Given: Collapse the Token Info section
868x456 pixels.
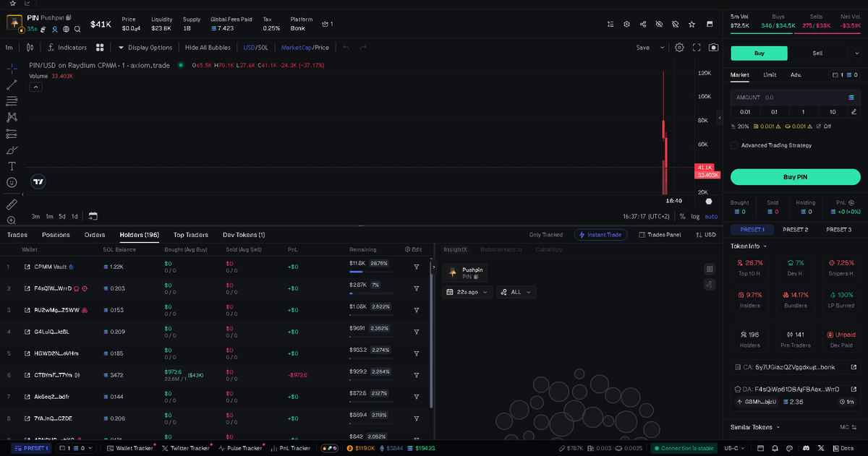Looking at the screenshot, I should pos(749,246).
